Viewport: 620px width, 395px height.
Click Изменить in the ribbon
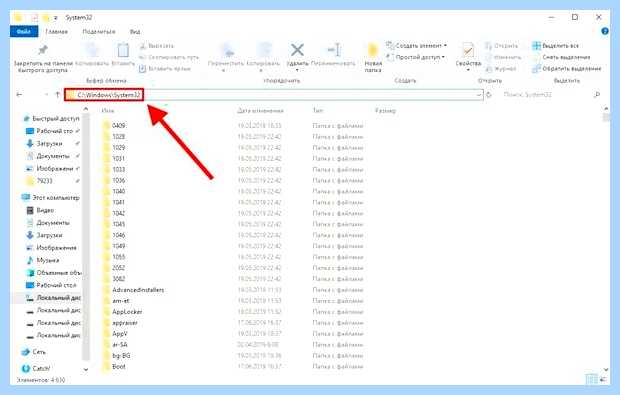coord(503,57)
